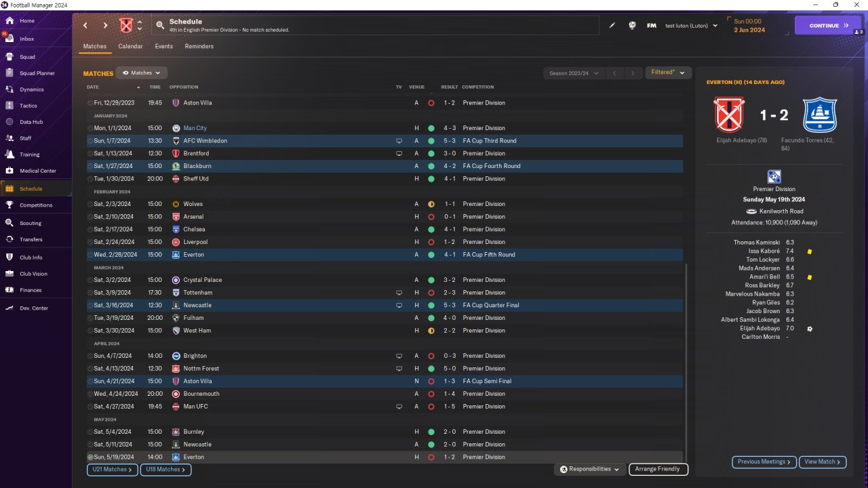Image resolution: width=868 pixels, height=488 pixels.
Task: Select the Burnley 5/4/2024 row marker
Action: point(90,432)
